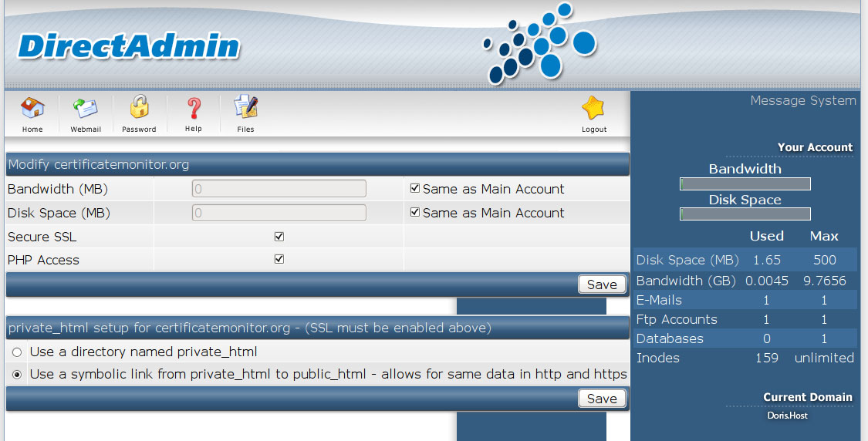868x441 pixels.
Task: Open the Webmail envelope icon
Action: click(85, 109)
